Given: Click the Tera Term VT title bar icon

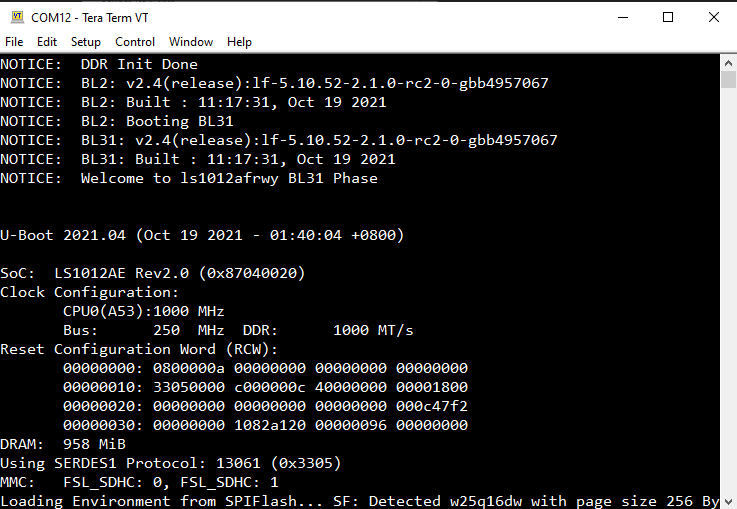Looking at the screenshot, I should 16,17.
